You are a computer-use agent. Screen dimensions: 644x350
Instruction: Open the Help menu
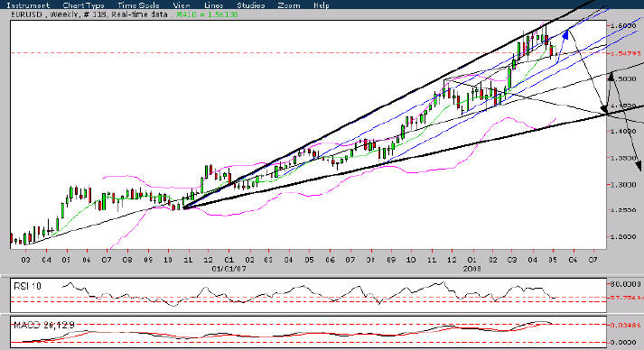[x=322, y=5]
